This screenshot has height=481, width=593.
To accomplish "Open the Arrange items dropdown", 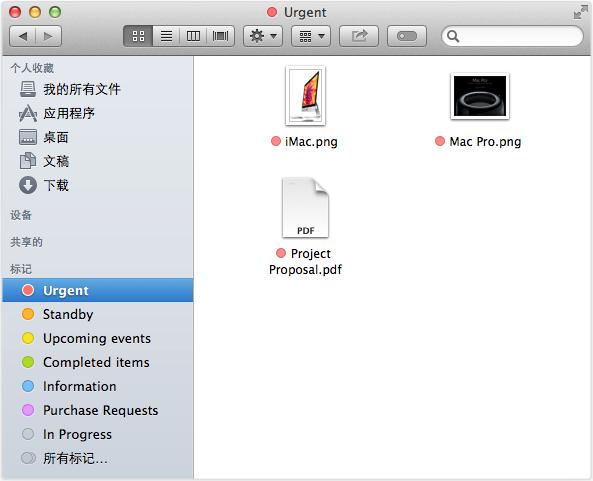I will click(x=311, y=36).
